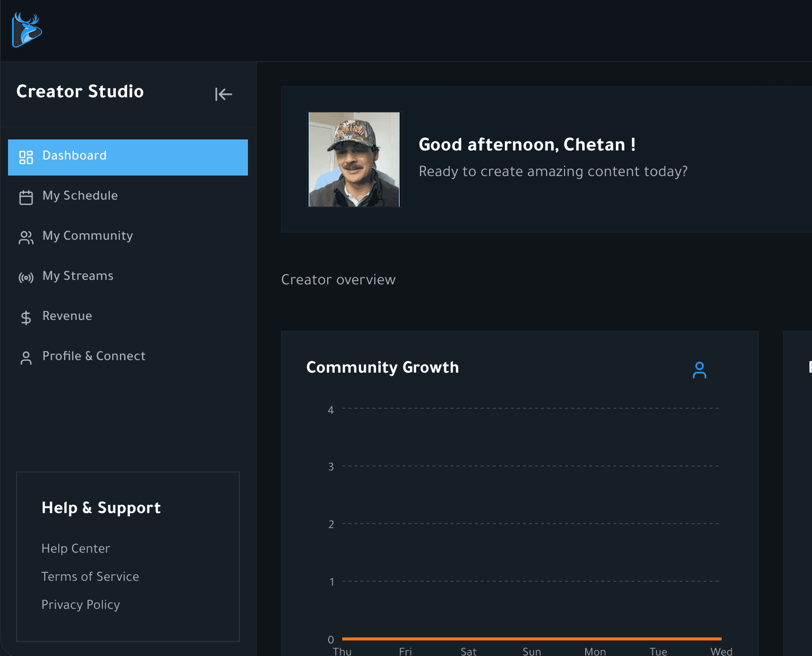Click the Community Growth panel title
Viewport: 812px width, 656px height.
382,367
